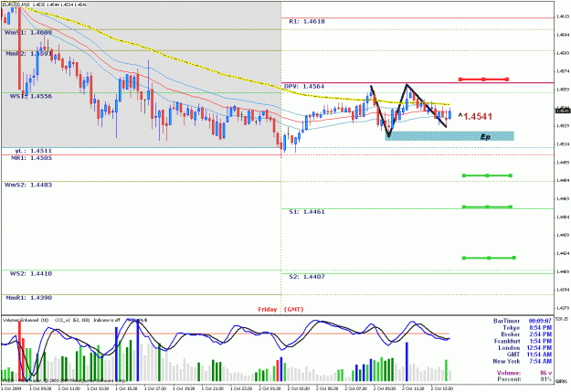The width and height of the screenshot is (571, 392).
Task: Click the New York 7:54 AM clock row
Action: 522,362
